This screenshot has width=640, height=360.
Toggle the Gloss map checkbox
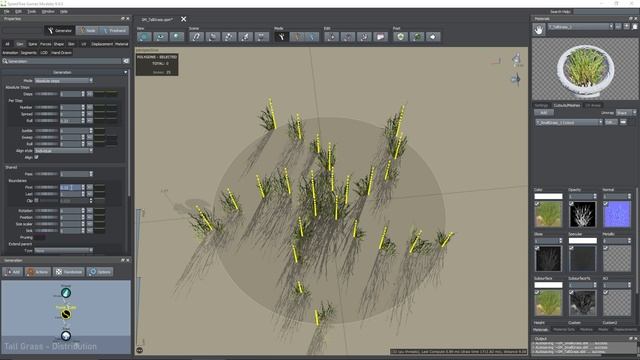(x=537, y=248)
